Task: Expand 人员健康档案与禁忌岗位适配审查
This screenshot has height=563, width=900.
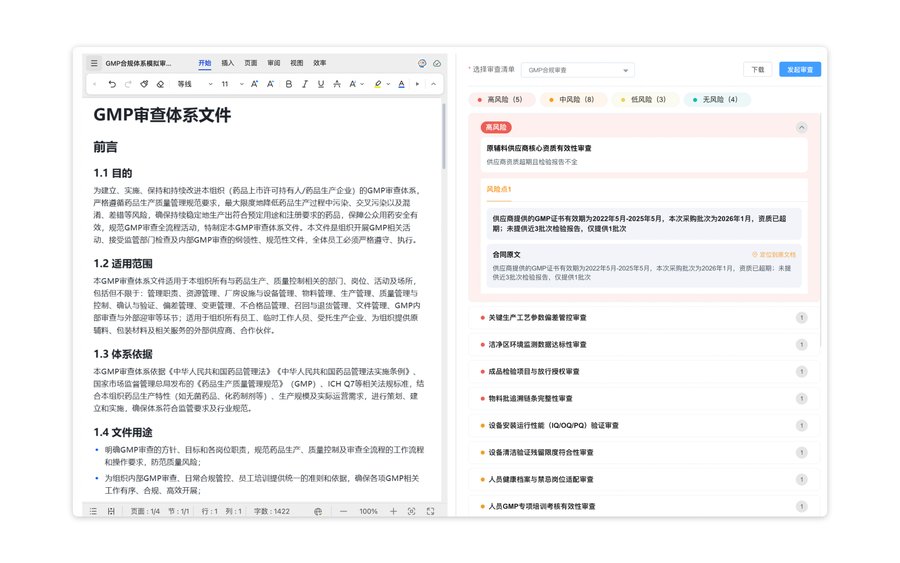Action: pyautogui.click(x=643, y=479)
